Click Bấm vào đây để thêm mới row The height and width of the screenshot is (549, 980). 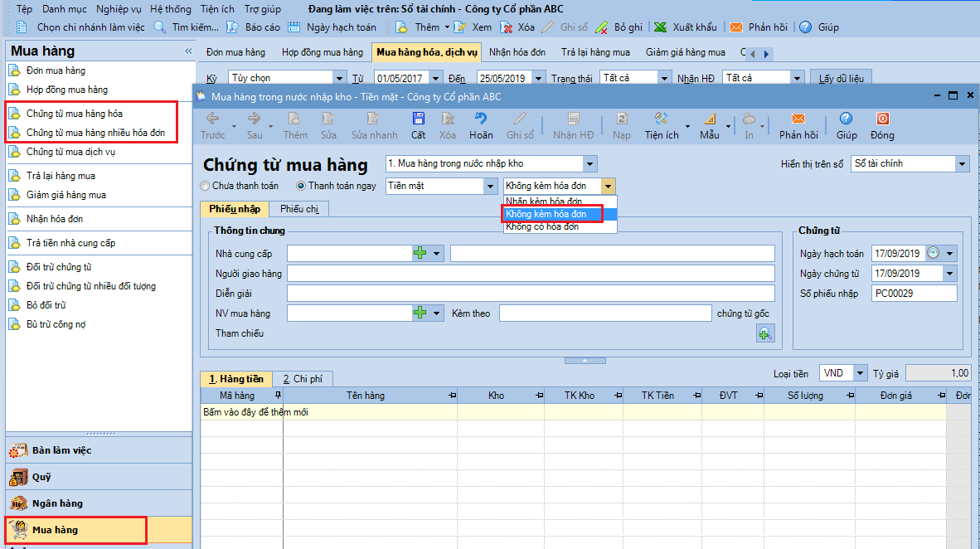[x=573, y=412]
